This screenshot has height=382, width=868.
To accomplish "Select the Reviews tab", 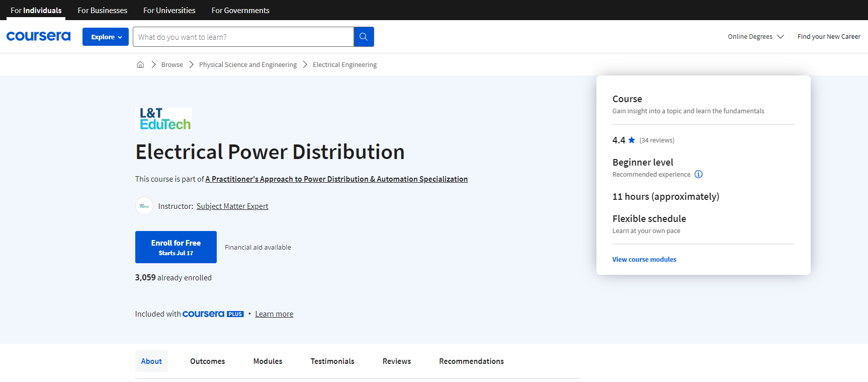I will pyautogui.click(x=396, y=361).
